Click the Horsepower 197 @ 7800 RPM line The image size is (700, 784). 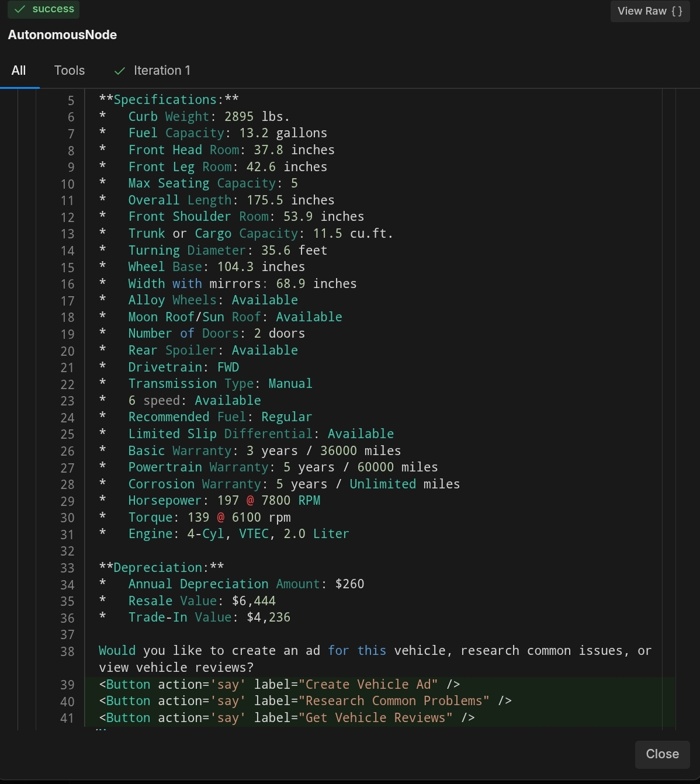click(210, 501)
